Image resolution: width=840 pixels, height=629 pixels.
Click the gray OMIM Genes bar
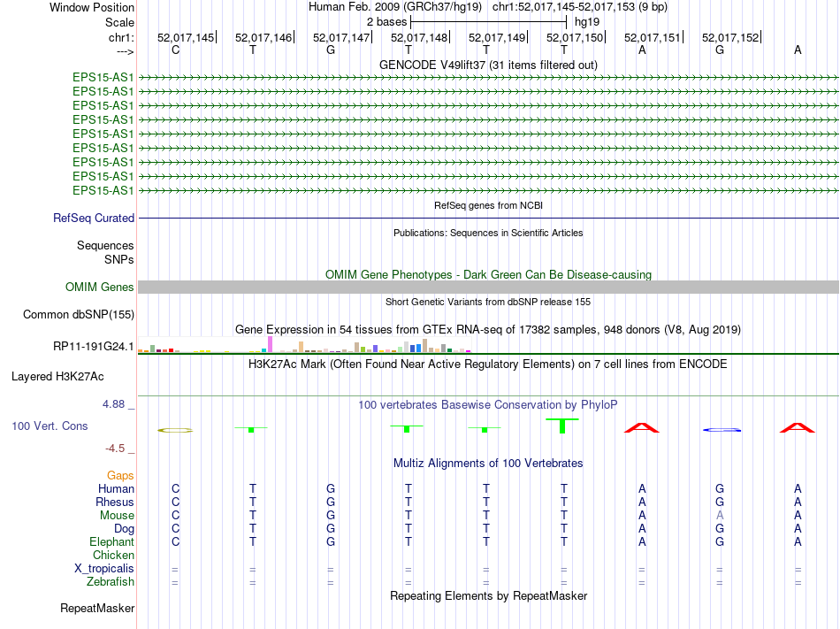point(488,288)
